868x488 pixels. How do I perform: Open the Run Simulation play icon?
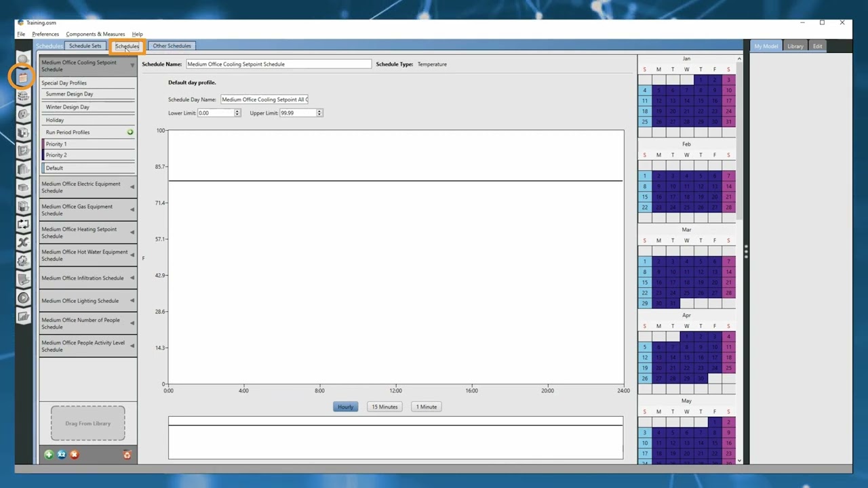click(23, 297)
